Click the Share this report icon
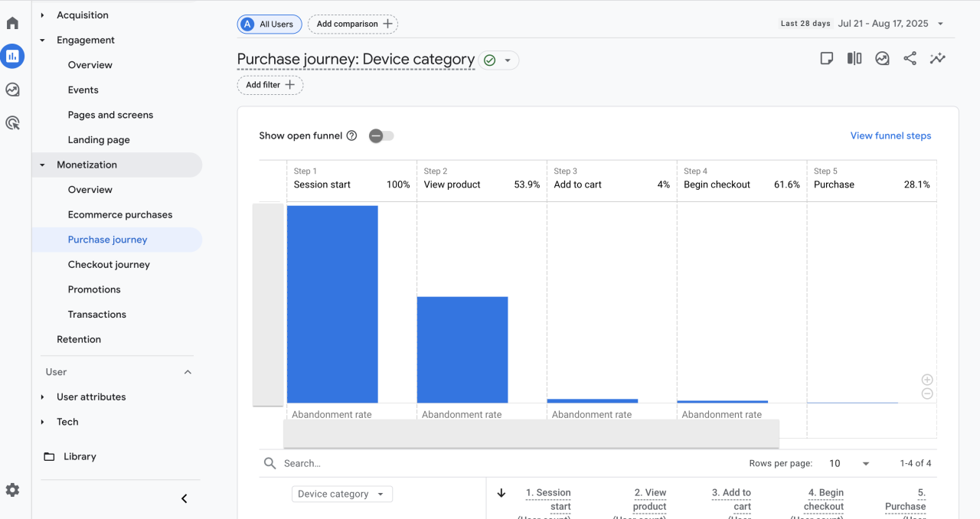This screenshot has width=980, height=519. tap(910, 59)
